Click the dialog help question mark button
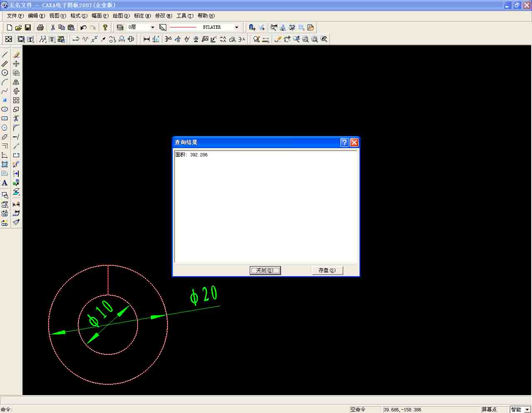 coord(345,142)
